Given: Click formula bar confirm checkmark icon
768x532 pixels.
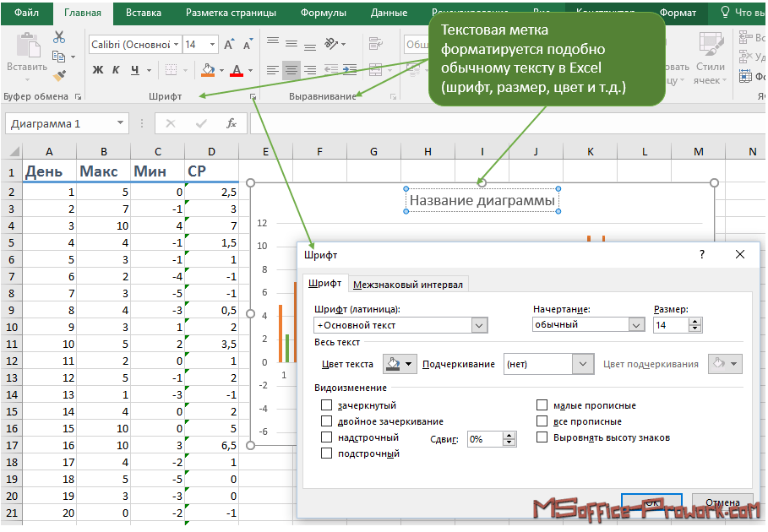Looking at the screenshot, I should 201,123.
